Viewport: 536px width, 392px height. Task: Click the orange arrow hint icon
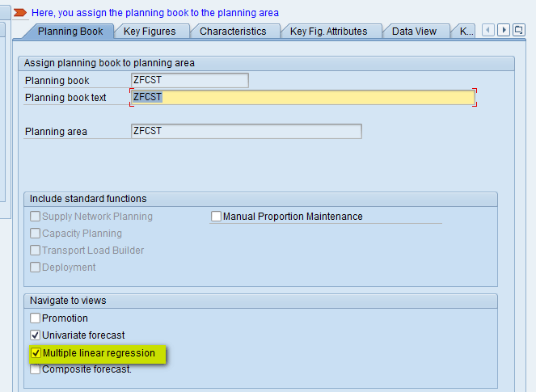[x=20, y=13]
